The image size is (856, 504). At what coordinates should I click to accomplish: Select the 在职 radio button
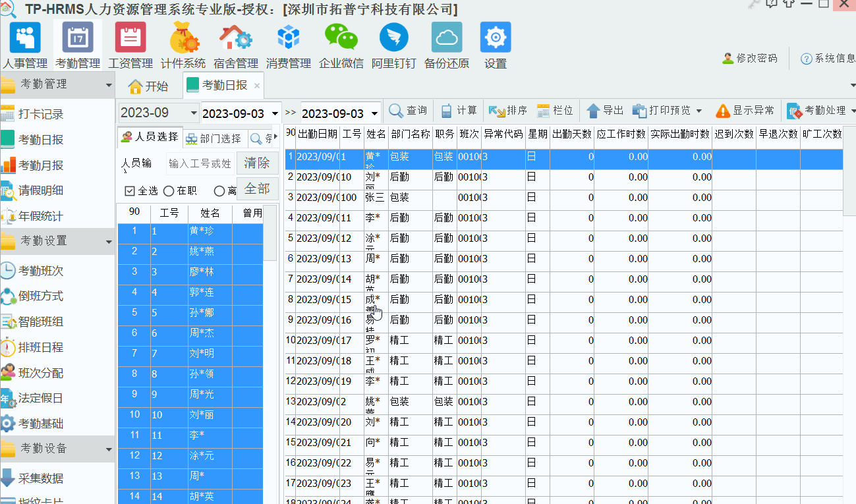pos(169,191)
